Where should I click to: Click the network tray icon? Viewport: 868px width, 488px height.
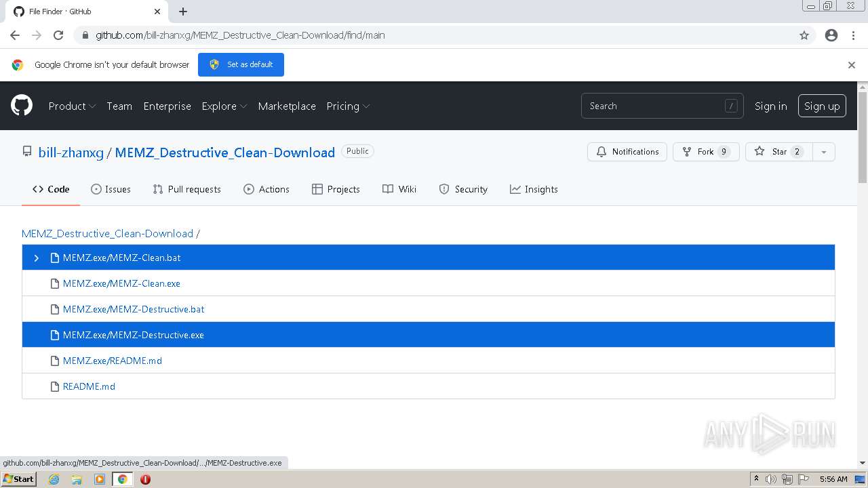tap(787, 479)
